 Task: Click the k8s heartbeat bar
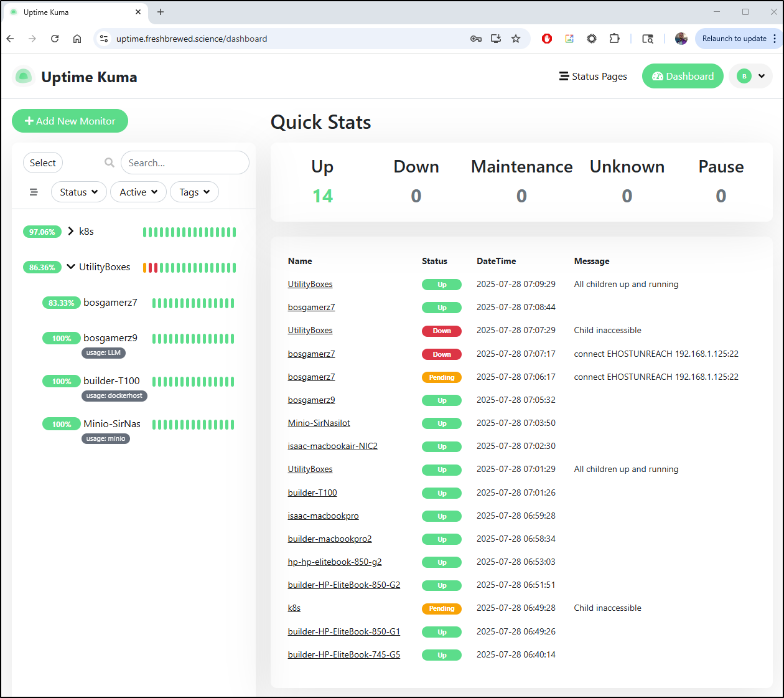pyautogui.click(x=189, y=232)
